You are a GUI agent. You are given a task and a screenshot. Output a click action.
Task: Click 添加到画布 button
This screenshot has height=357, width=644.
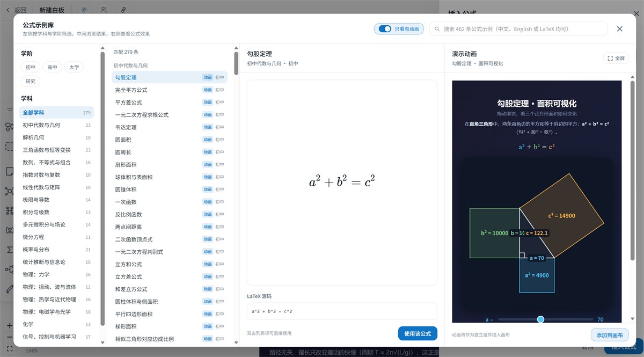pos(610,335)
